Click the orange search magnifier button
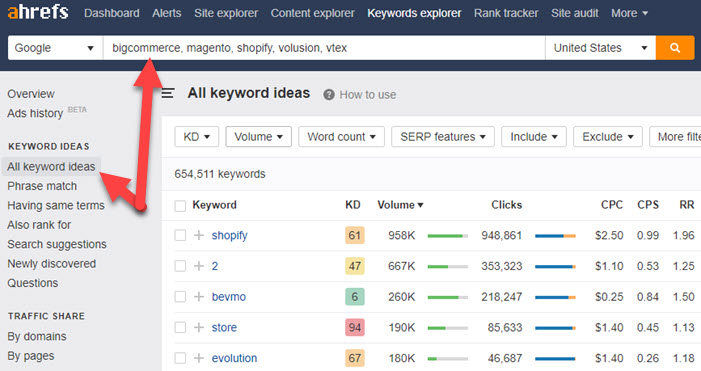701x371 pixels. coord(675,48)
